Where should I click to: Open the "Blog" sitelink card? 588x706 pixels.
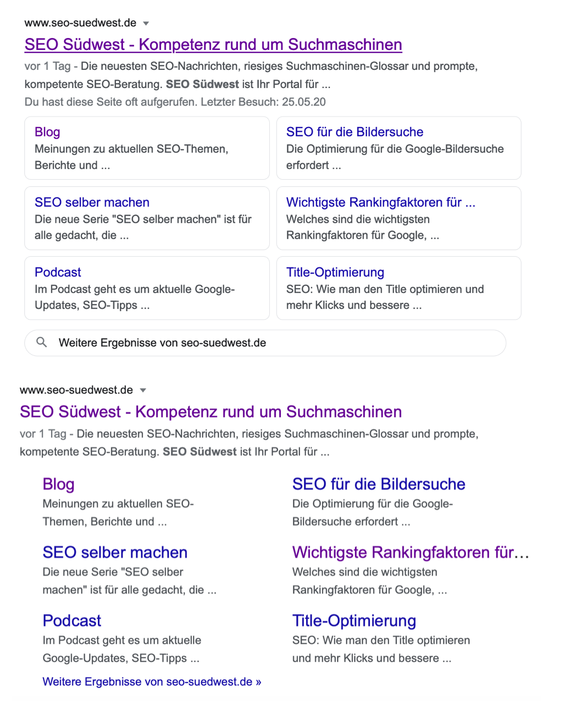[x=47, y=132]
